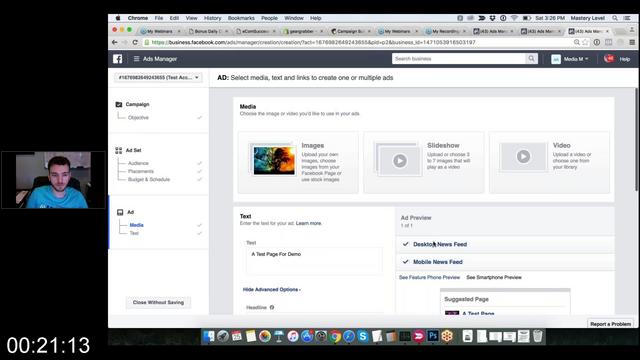
Task: Click the Help link in header
Action: coord(625,59)
